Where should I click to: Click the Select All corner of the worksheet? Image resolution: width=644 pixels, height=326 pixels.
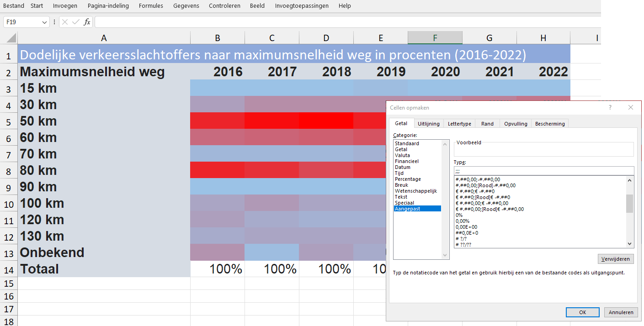[9, 38]
